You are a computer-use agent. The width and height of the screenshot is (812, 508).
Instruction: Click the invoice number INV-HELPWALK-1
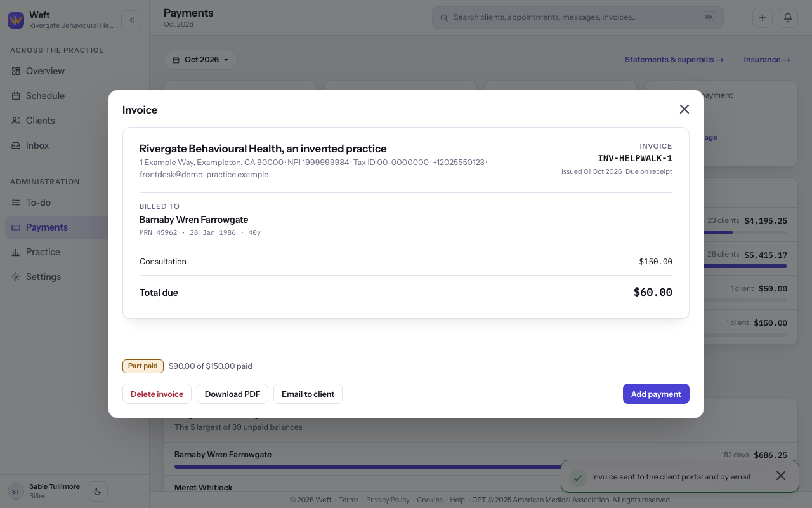pos(635,158)
